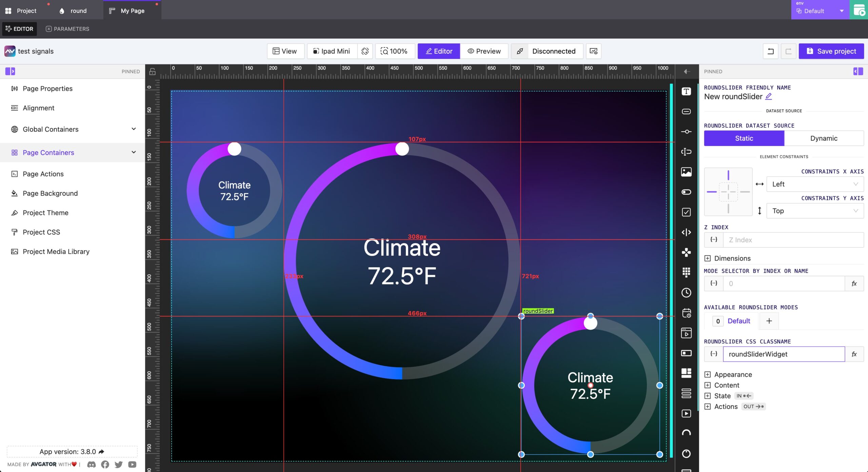Viewport: 868px width, 472px height.
Task: Open the Discord link icon
Action: point(92,464)
